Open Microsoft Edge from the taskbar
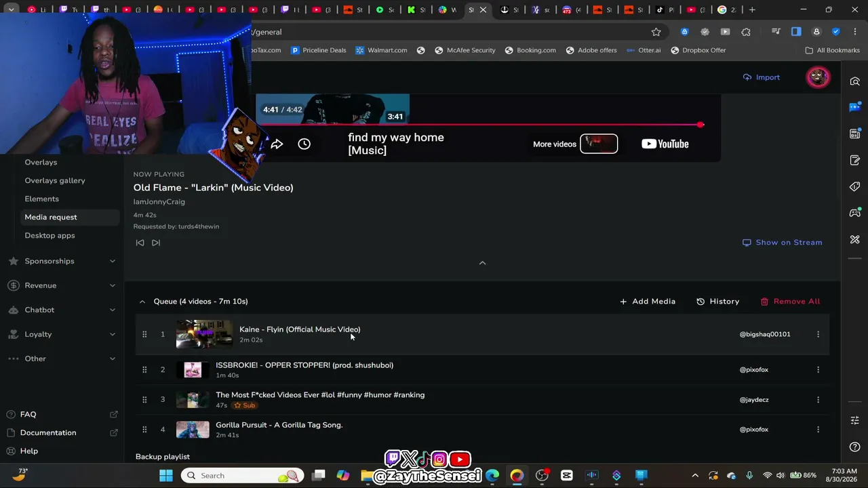Image resolution: width=868 pixels, height=488 pixels. [492, 476]
